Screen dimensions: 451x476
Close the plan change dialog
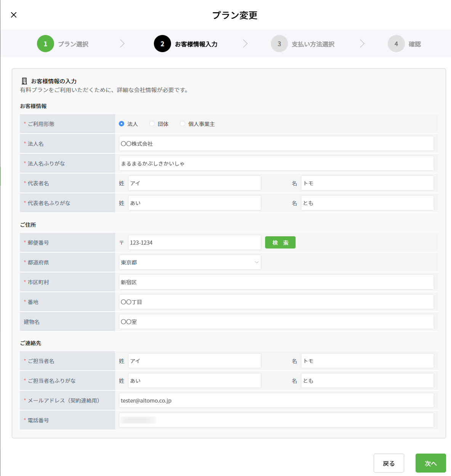click(14, 15)
